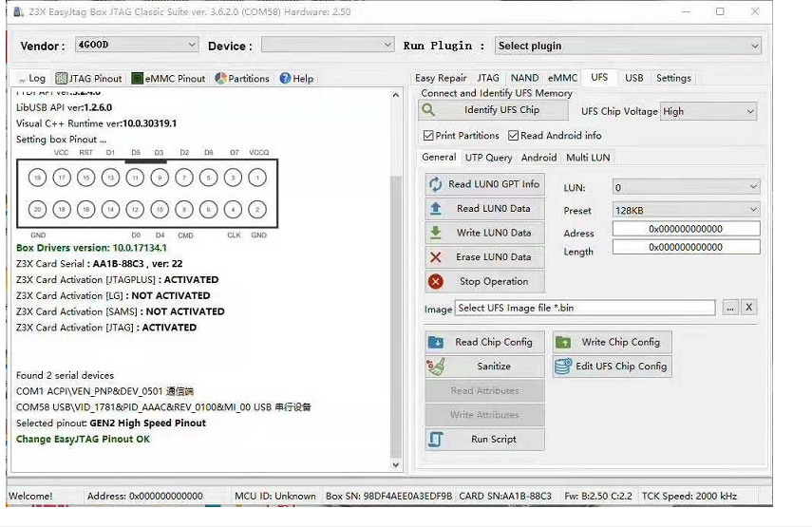Click the log panel scroll down arrow
812x527 pixels.
click(396, 465)
